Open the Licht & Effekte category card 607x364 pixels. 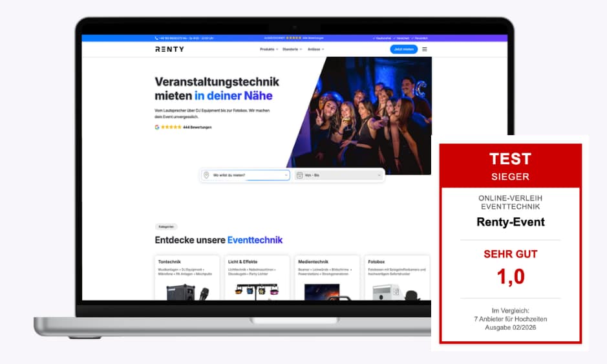[256, 278]
